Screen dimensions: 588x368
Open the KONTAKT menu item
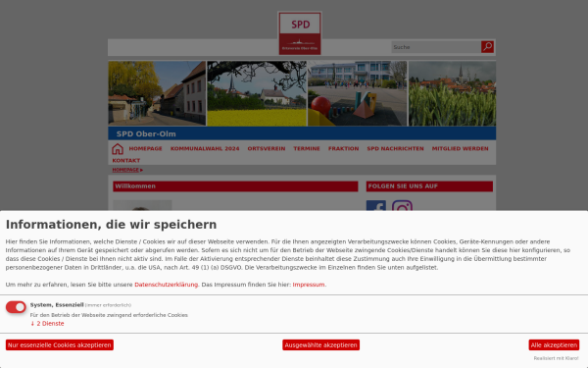[x=126, y=160]
